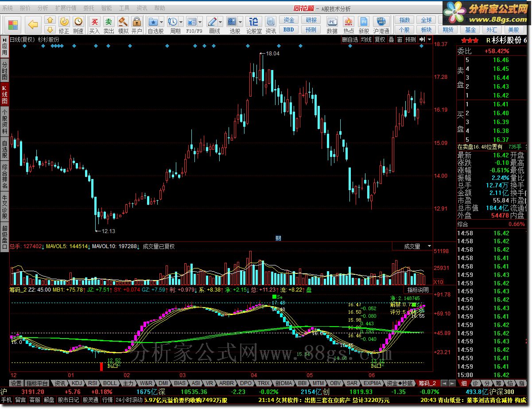Click the 研报 toolbar button
The width and height of the screenshot is (532, 409).
(x=311, y=20)
